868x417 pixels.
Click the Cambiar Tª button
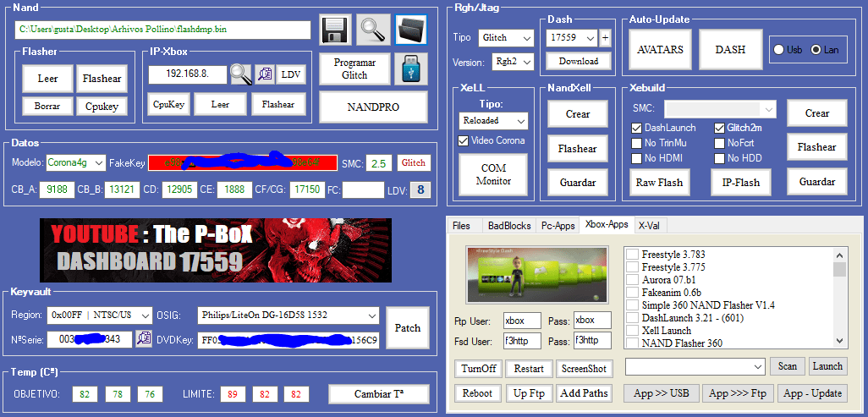tap(378, 394)
